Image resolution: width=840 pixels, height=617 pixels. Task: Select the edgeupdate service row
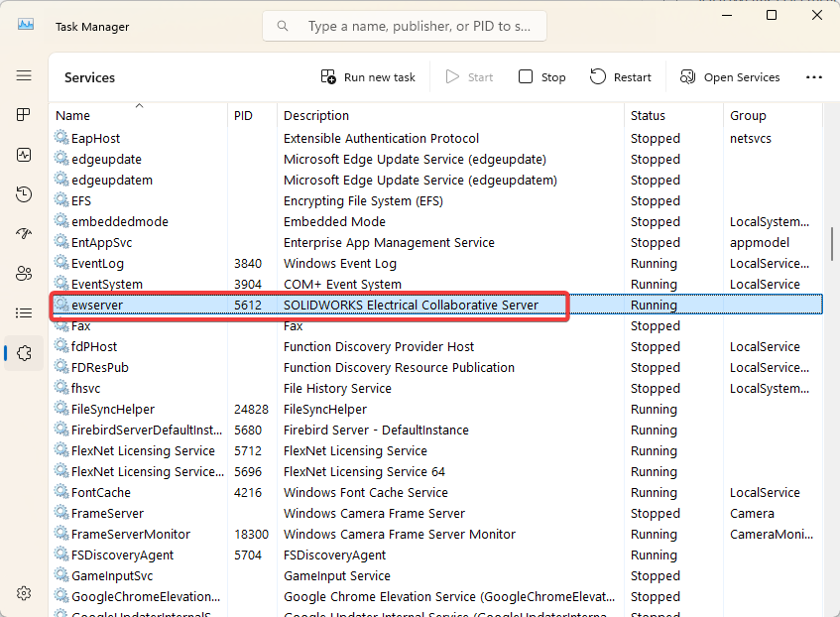coord(437,159)
